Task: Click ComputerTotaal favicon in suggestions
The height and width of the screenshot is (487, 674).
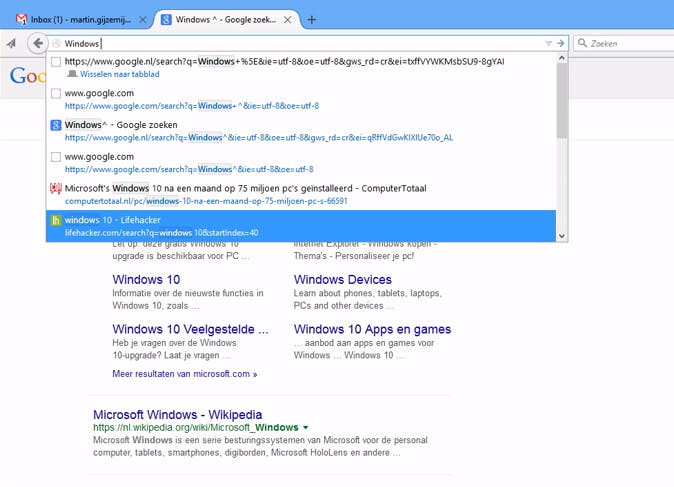Action: pos(56,188)
